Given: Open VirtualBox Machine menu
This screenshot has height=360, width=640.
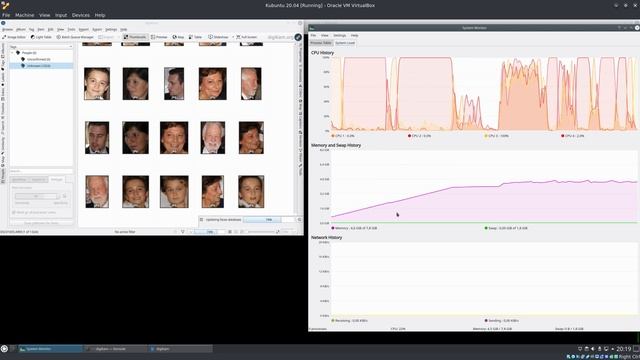Looking at the screenshot, I should [24, 15].
